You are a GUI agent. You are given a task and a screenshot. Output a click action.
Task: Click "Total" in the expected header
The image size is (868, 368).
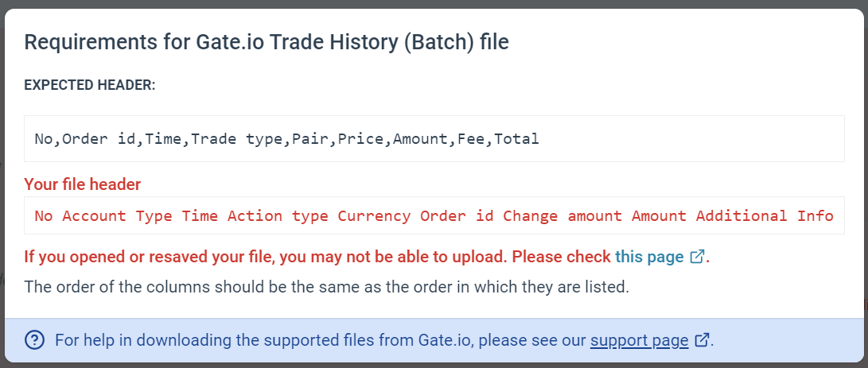pos(516,139)
